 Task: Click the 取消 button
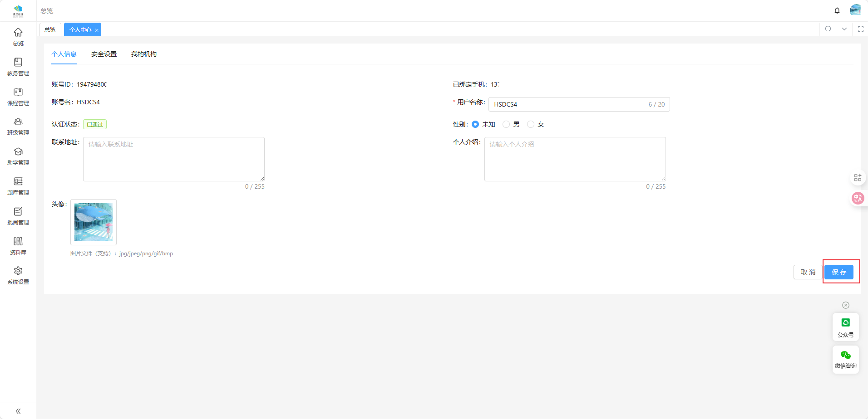tap(808, 272)
